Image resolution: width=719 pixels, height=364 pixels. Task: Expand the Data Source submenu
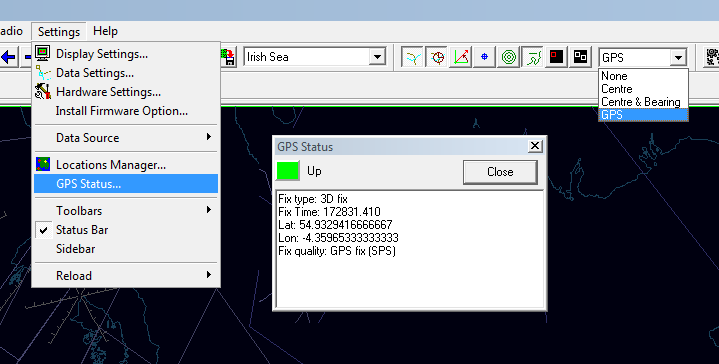(x=126, y=138)
